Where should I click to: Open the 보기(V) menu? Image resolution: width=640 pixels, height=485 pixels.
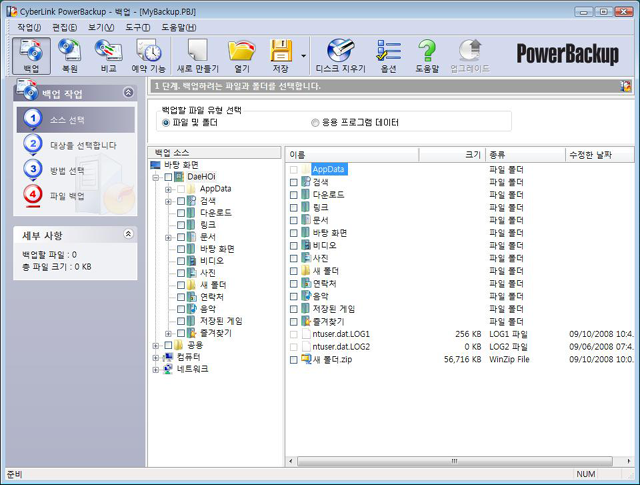pyautogui.click(x=101, y=27)
